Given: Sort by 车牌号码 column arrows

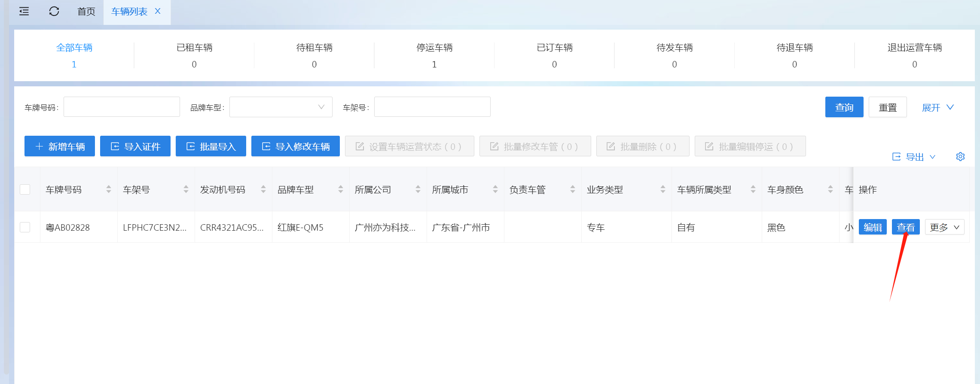Looking at the screenshot, I should click(x=109, y=189).
